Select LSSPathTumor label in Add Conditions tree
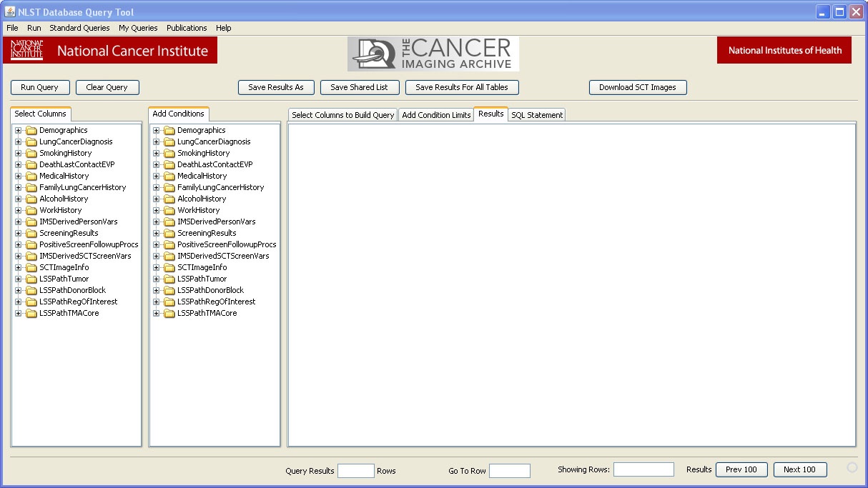The width and height of the screenshot is (868, 488). pos(202,279)
